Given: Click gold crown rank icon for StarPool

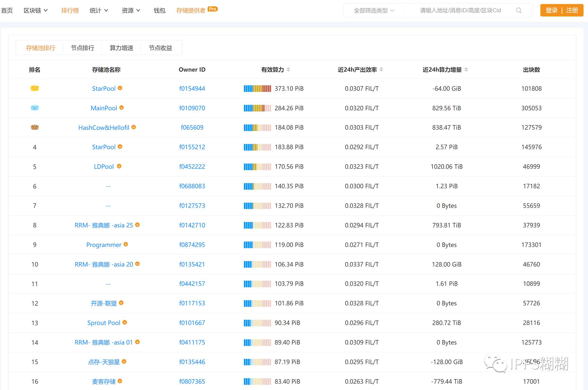Looking at the screenshot, I should pyautogui.click(x=35, y=88).
